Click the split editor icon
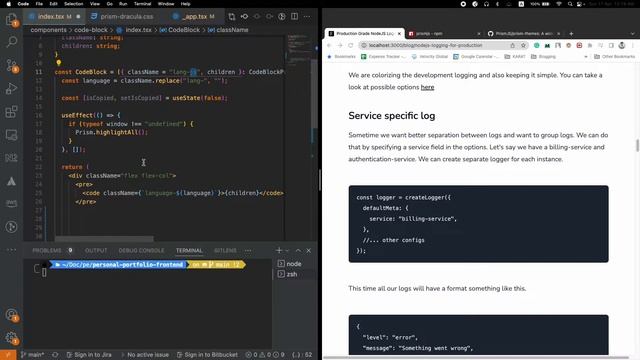640x360 pixels. [294, 16]
